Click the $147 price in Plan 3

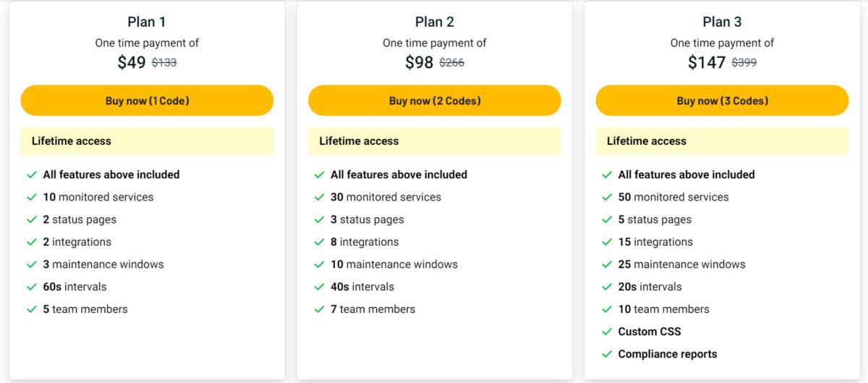pyautogui.click(x=707, y=62)
